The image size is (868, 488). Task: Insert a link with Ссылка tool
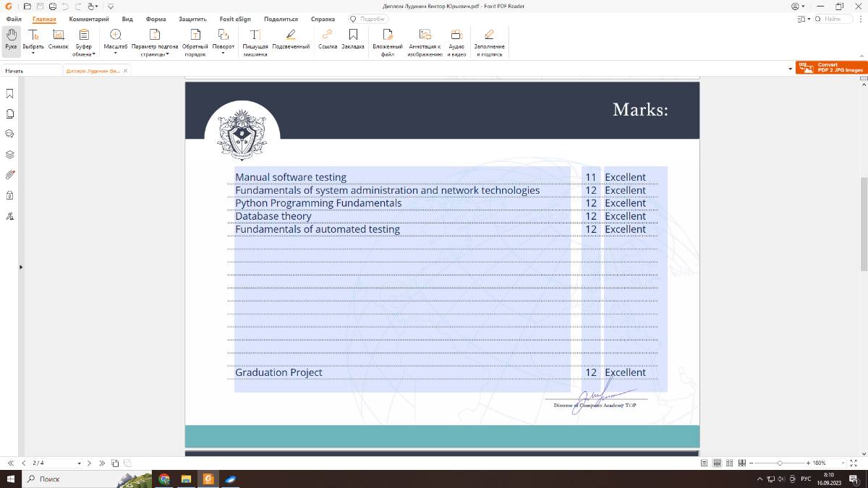click(x=328, y=40)
